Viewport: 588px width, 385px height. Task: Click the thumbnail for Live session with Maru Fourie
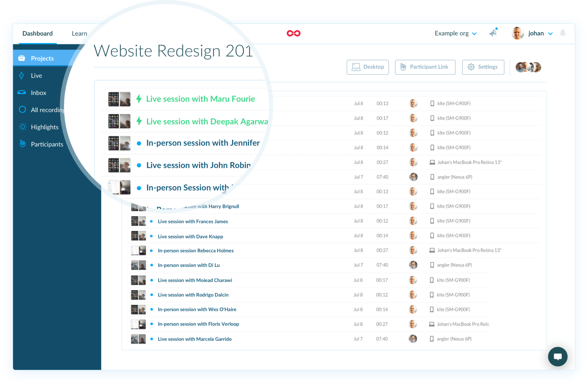[x=119, y=99]
